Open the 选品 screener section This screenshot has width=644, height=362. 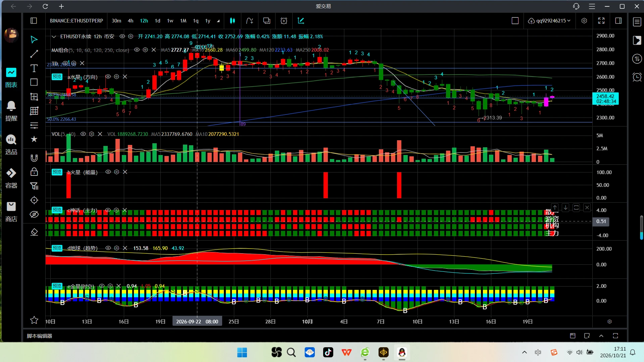coord(11,145)
